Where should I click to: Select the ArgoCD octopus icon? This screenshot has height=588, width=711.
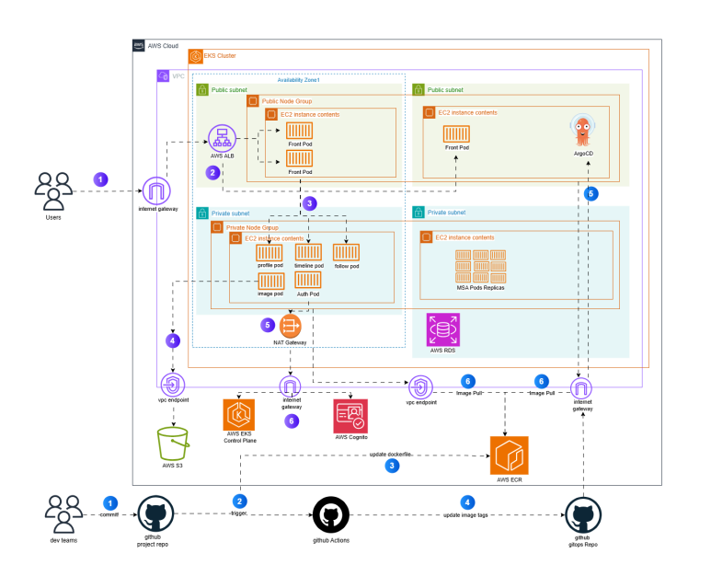(582, 131)
